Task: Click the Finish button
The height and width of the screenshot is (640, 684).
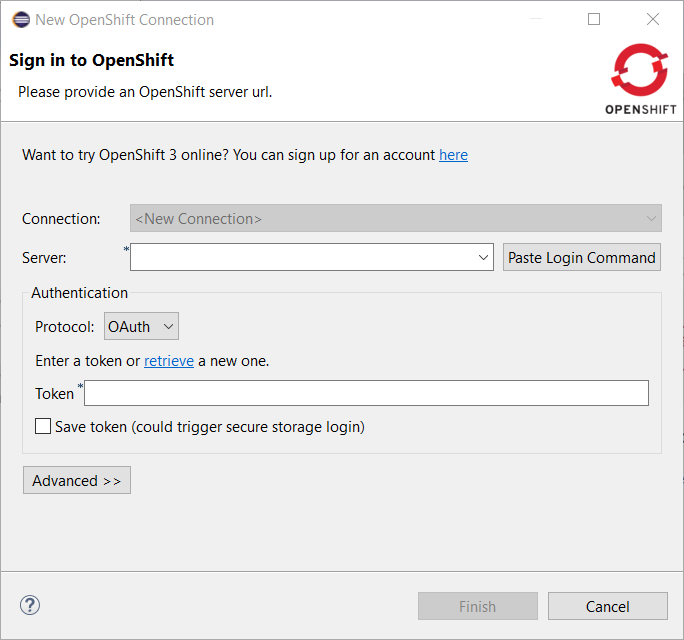Action: coord(477,606)
